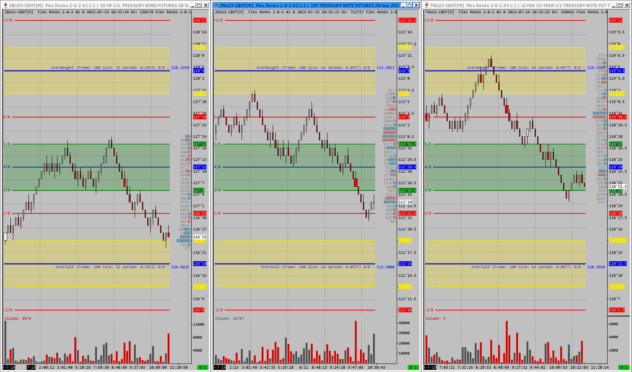The width and height of the screenshot is (632, 372).
Task: Click the 112.5000 oversold value
Action: click(386, 267)
